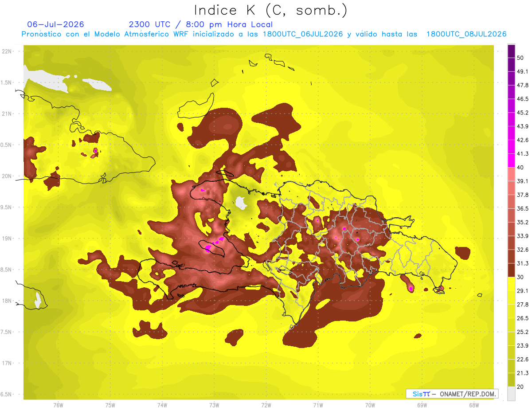The image size is (532, 411).
Task: Click the salmon swatch between 39.1 and 40
Action: click(x=511, y=174)
